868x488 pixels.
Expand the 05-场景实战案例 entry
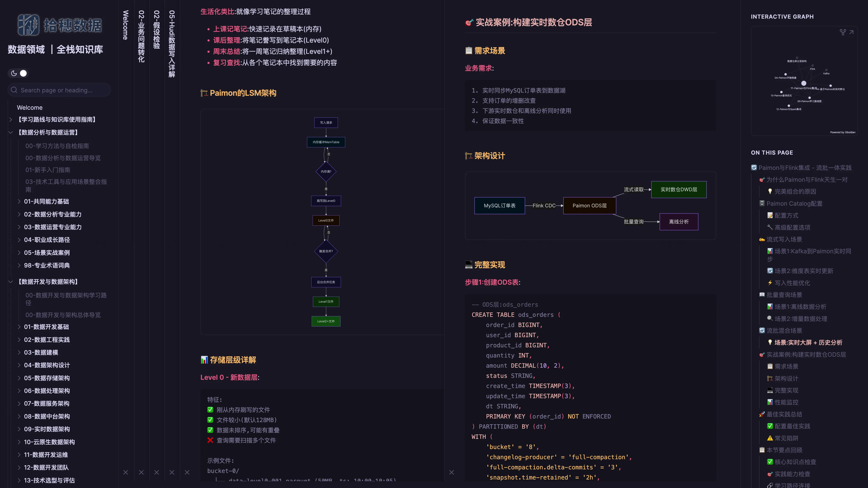pos(19,253)
